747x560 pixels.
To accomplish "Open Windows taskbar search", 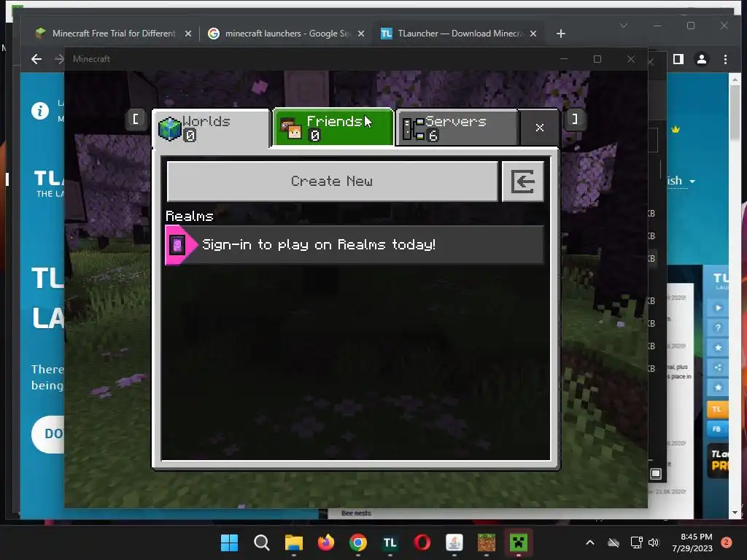I will tap(262, 542).
